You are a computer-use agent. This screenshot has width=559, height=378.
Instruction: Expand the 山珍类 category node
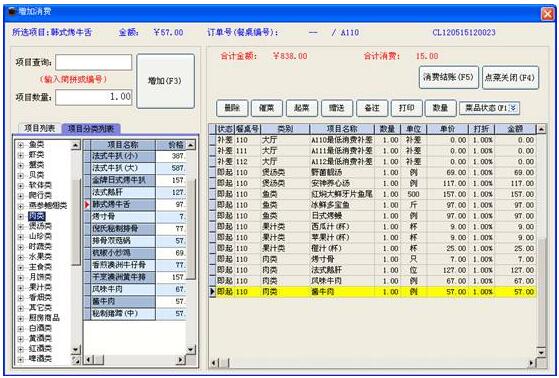coord(21,236)
